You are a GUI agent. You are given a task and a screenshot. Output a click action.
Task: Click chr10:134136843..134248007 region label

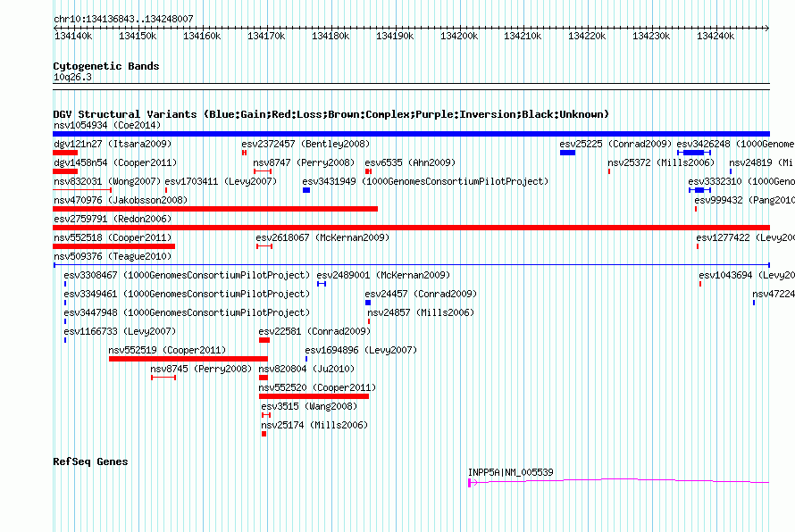(123, 19)
